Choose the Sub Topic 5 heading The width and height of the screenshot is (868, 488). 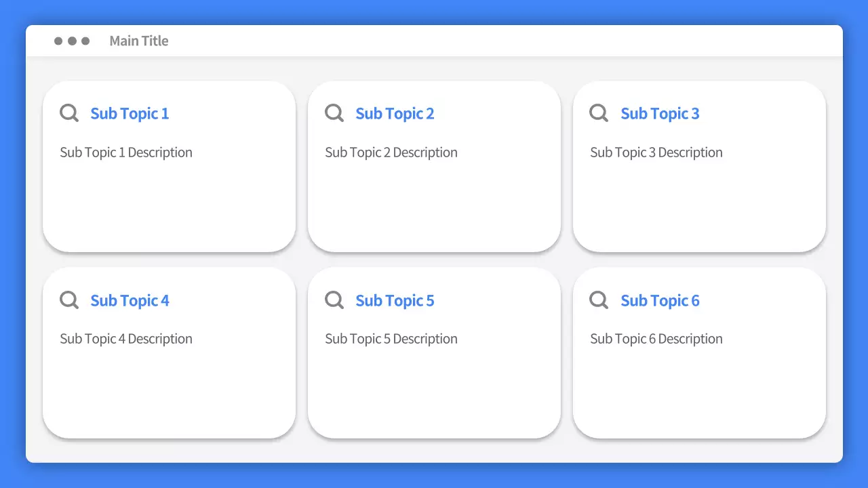(395, 301)
